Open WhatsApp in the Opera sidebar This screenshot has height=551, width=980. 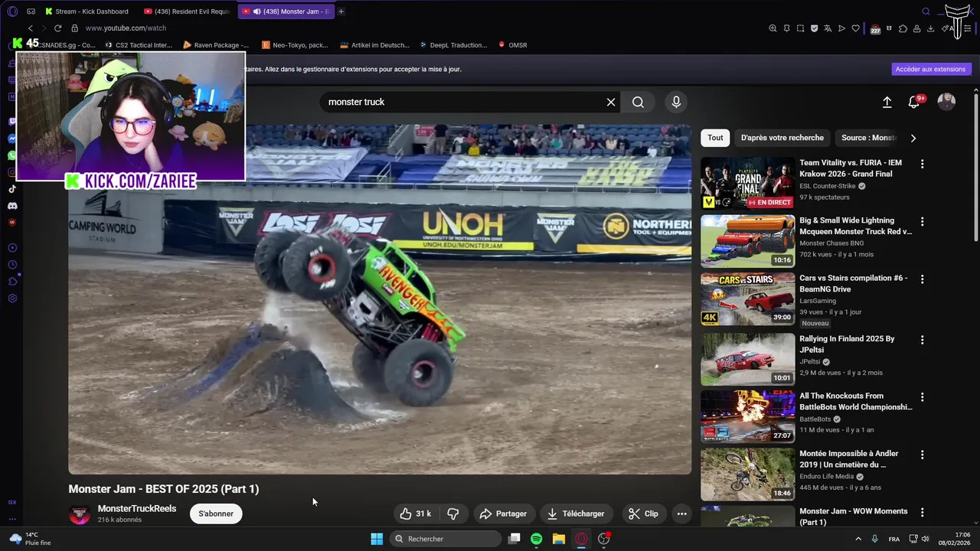[x=12, y=155]
